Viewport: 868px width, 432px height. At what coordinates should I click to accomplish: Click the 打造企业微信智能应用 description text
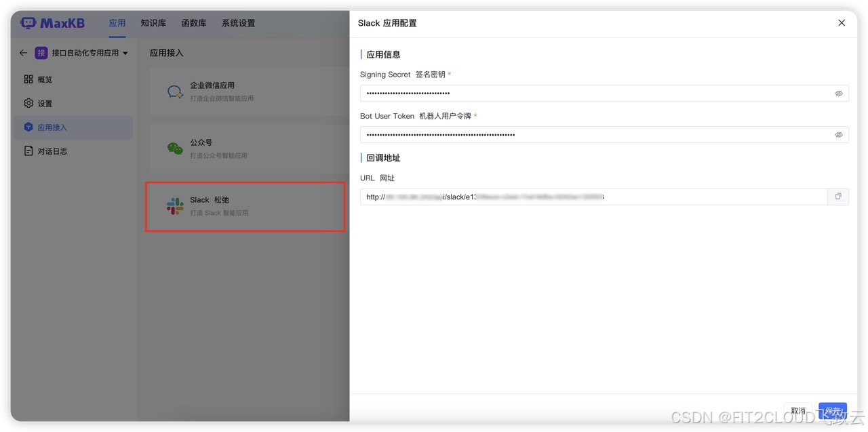tap(222, 98)
